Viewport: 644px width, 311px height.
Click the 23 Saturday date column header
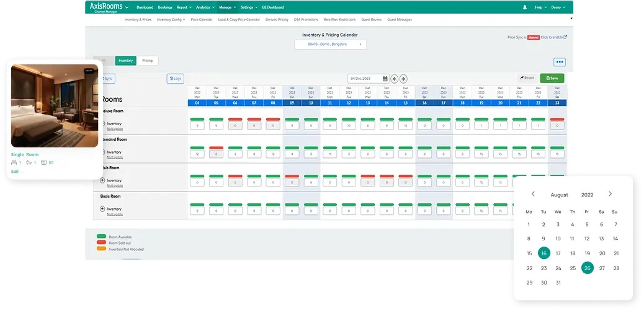point(557,96)
